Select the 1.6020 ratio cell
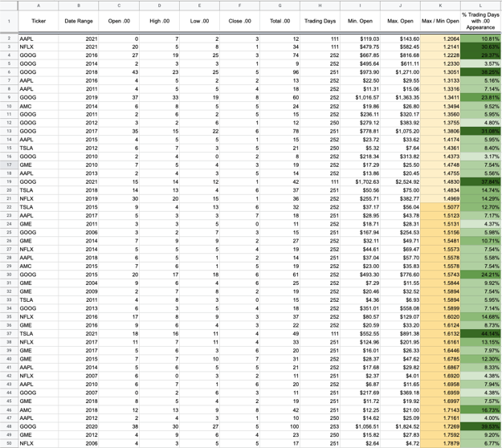Viewport: 502px width, 448px height. (440, 317)
